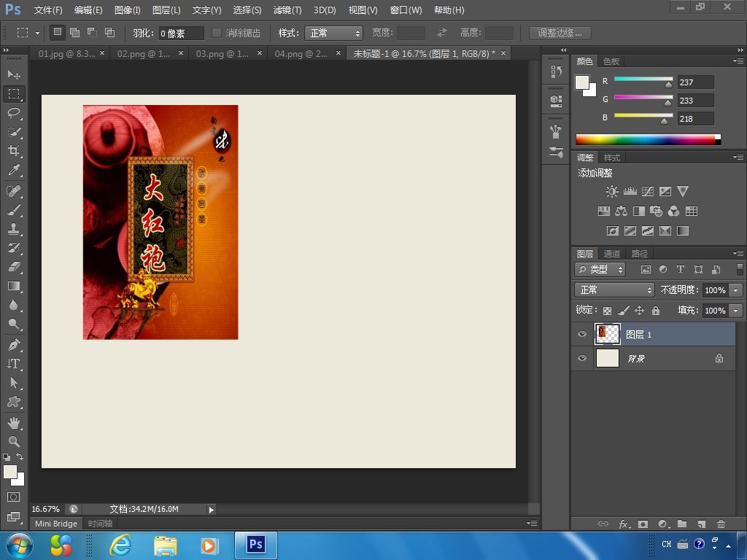Screen dimensions: 747x560
Task: Click the 羽化 feather input field
Action: [x=181, y=33]
